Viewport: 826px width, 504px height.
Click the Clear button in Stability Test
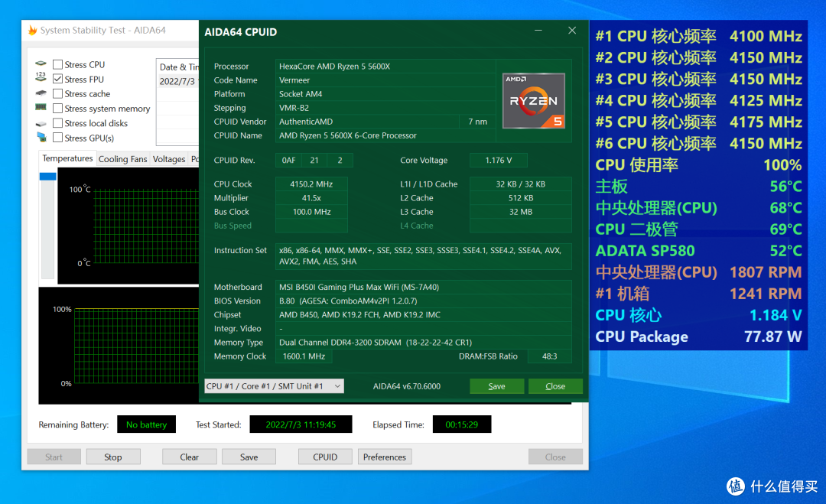[189, 457]
